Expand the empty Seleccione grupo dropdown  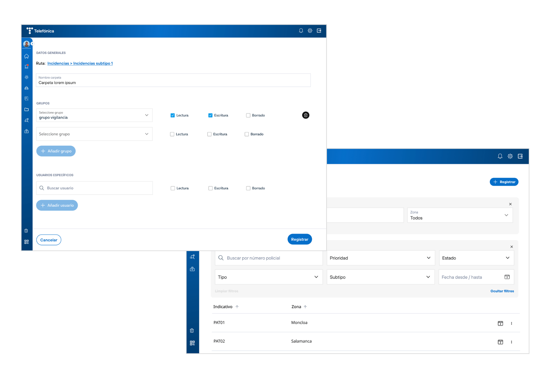94,134
